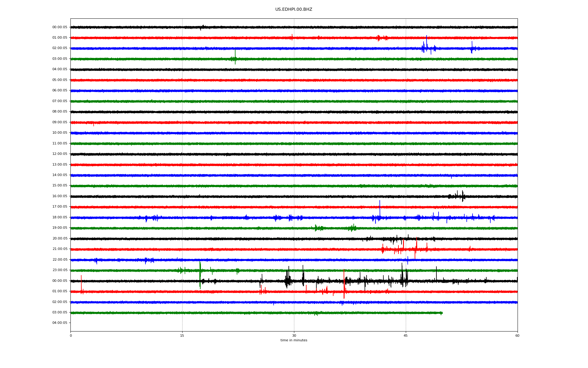588x368 pixels.
Task: Click the end of the last green trace
Action: [441, 313]
